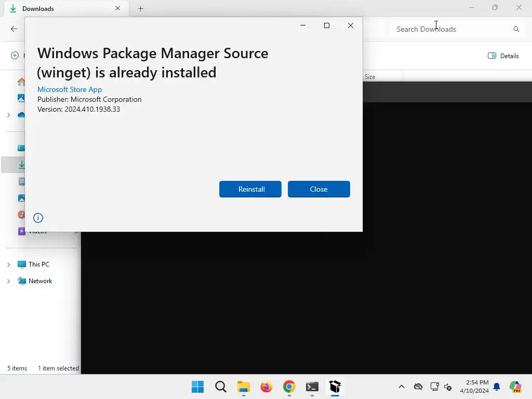Image resolution: width=532 pixels, height=399 pixels.
Task: Open the notifications bell
Action: tap(497, 387)
